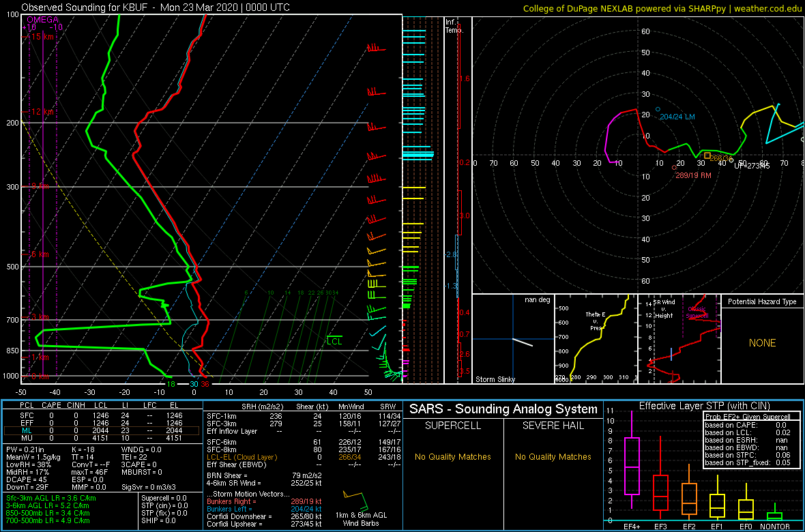Screen dimensions: 805x532
Task: Click the 'SFC-6km' shear table row
Action: click(303, 443)
